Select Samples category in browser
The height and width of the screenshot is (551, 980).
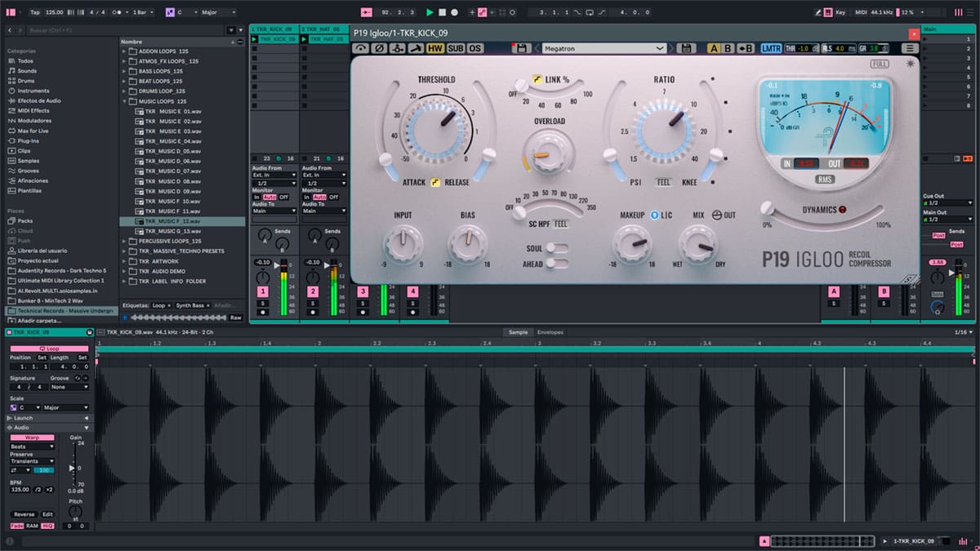(x=28, y=161)
